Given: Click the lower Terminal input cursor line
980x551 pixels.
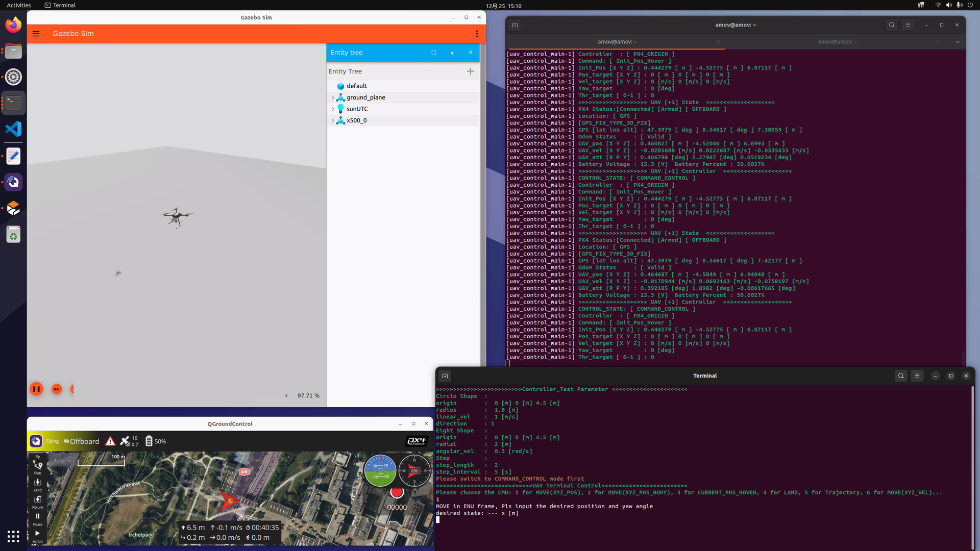Looking at the screenshot, I should [438, 520].
